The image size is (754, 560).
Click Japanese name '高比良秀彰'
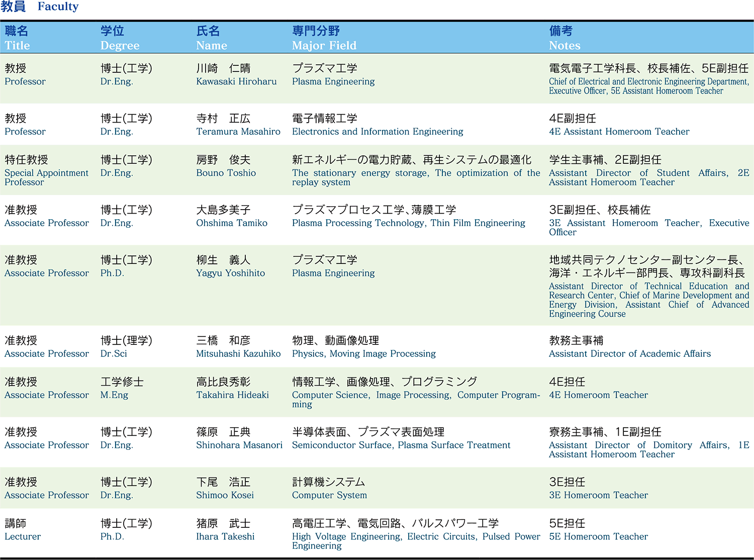click(223, 382)
